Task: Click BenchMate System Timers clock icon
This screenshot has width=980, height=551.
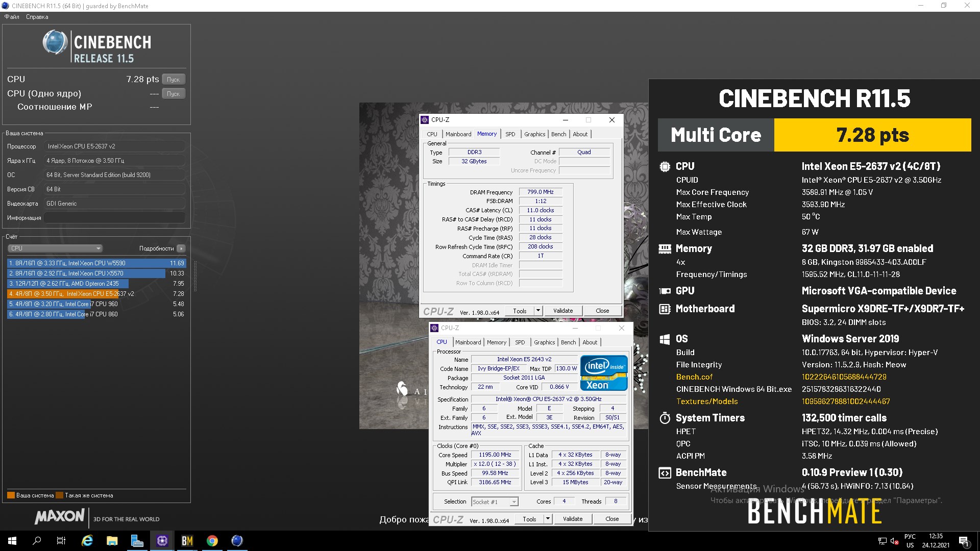Action: tap(665, 418)
